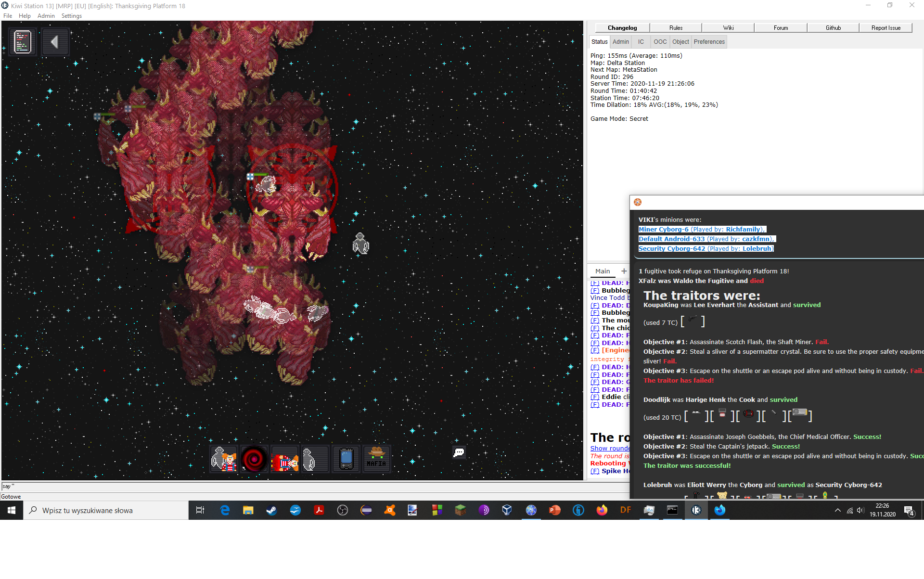
Task: Open the Admin menu
Action: pos(46,16)
